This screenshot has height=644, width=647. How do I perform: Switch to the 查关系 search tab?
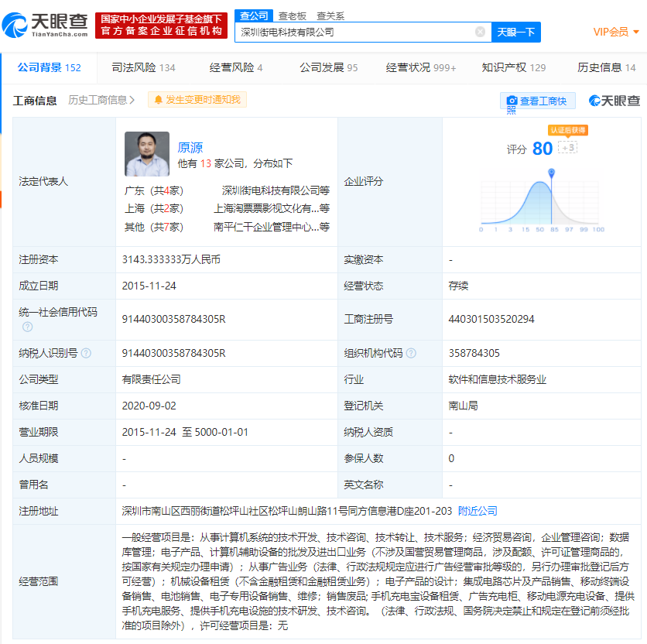[x=330, y=16]
